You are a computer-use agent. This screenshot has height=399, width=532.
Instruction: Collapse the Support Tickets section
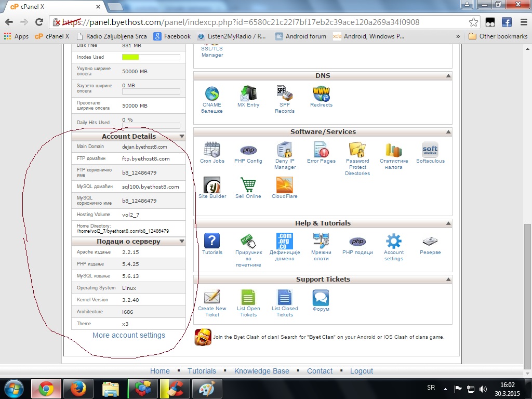[x=448, y=279]
